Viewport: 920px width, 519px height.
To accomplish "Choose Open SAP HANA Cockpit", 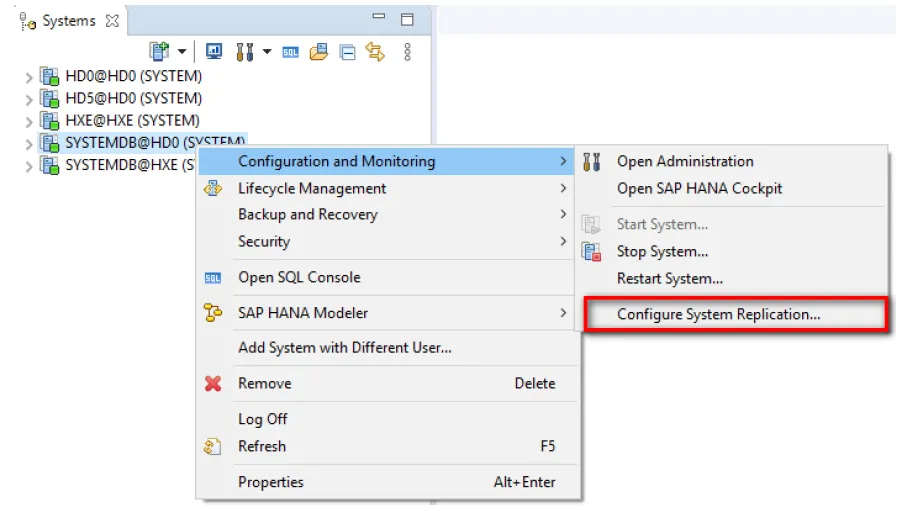I will 732,188.
